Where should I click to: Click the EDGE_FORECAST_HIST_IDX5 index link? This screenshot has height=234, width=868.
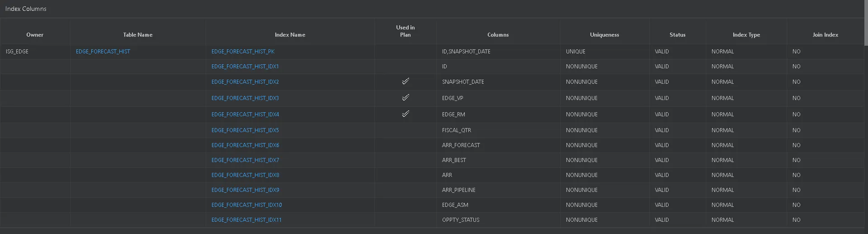(x=245, y=130)
